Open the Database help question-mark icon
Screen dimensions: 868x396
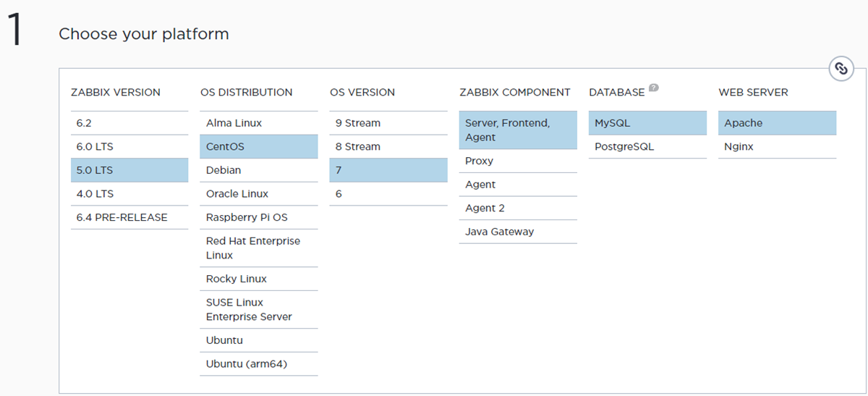(654, 88)
